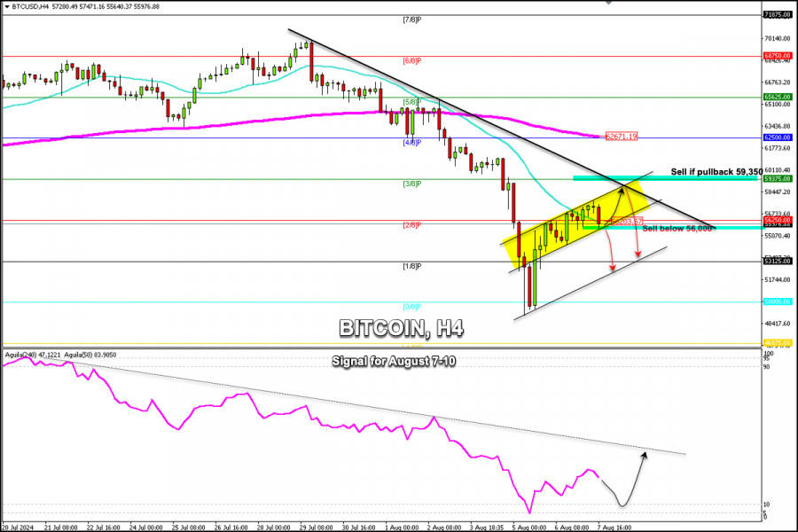Click the 63436.80 price scale value

[777, 126]
